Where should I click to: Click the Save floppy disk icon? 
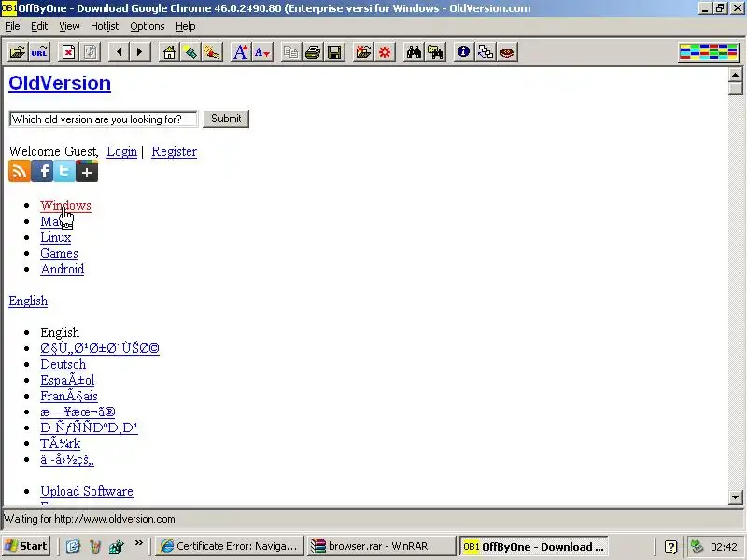(x=334, y=51)
